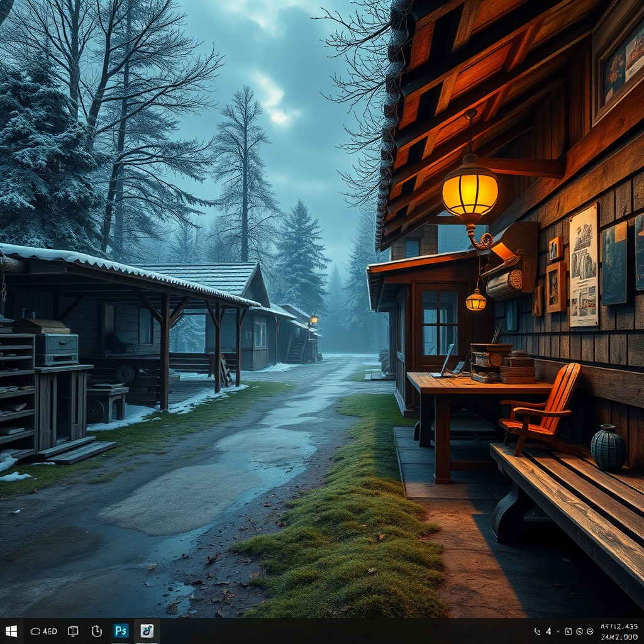Switch to the active music note app
644x644 pixels.
click(x=147, y=631)
